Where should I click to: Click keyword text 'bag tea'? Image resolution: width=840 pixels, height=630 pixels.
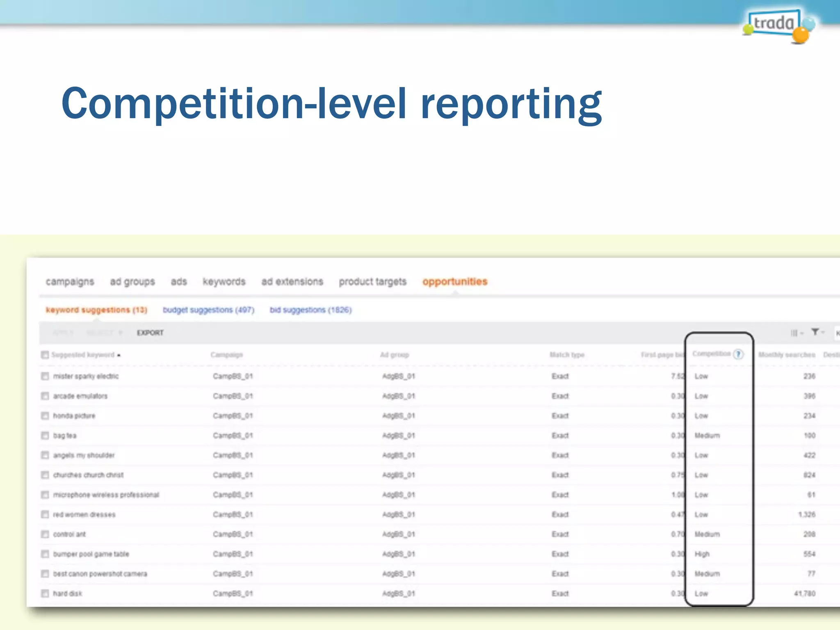64,436
